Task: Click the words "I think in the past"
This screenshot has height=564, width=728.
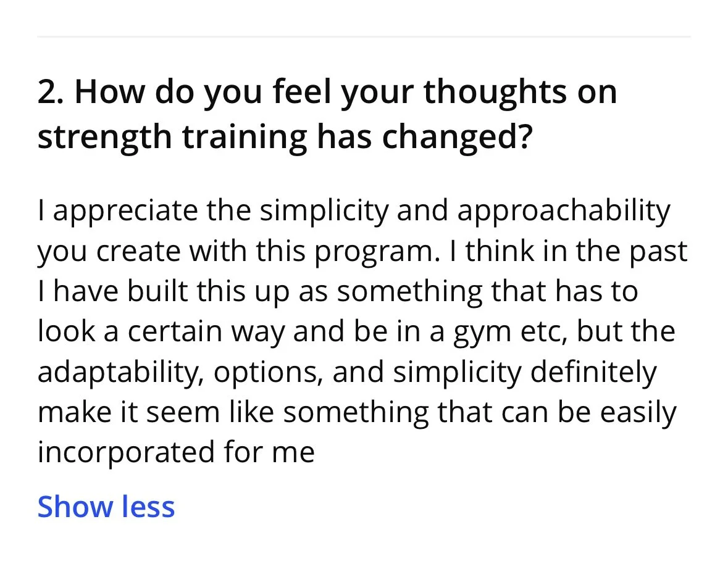Action: click(568, 251)
